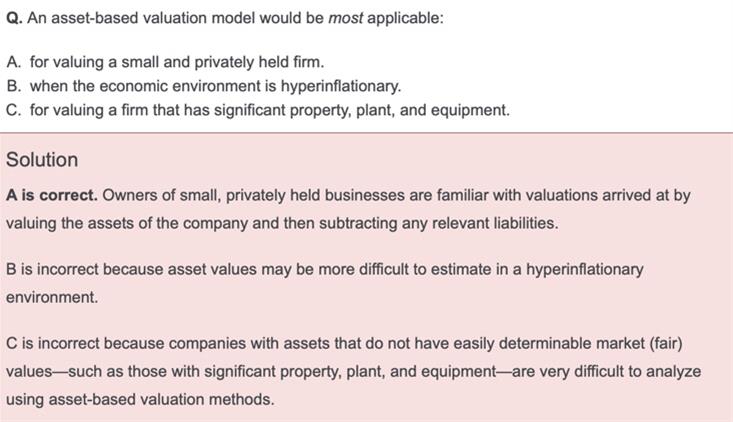Select answer B about hyperinflationary economic environment
Screen dimensions: 733x422
pos(215,86)
